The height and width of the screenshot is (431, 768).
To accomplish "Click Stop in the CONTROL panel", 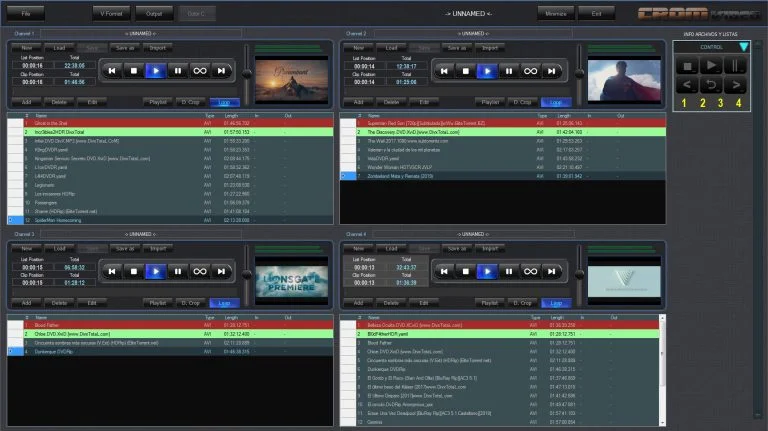I will (x=687, y=66).
